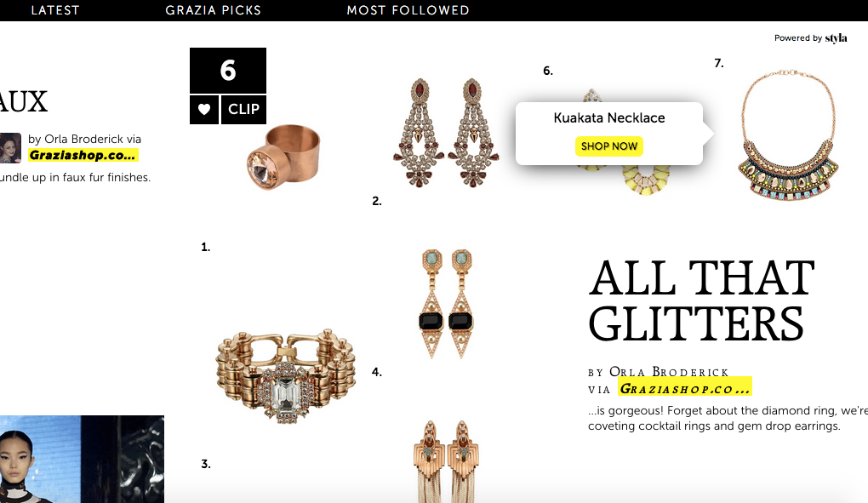This screenshot has height=503, width=868.
Task: Click the number 6 count box
Action: coord(228,71)
